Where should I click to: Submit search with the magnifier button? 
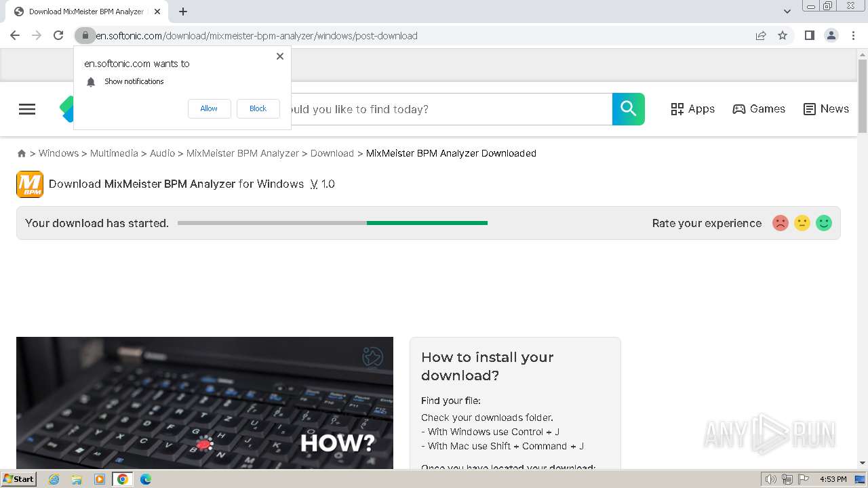point(629,109)
